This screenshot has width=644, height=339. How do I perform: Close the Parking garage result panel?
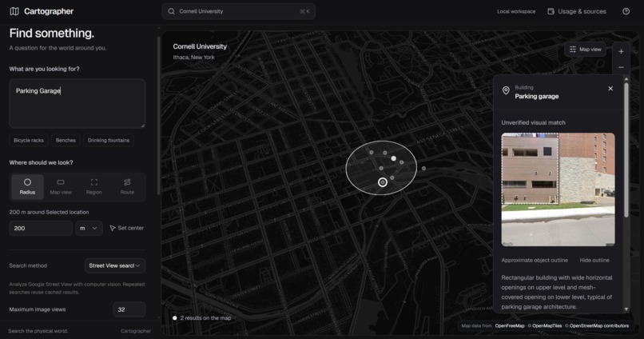610,88
